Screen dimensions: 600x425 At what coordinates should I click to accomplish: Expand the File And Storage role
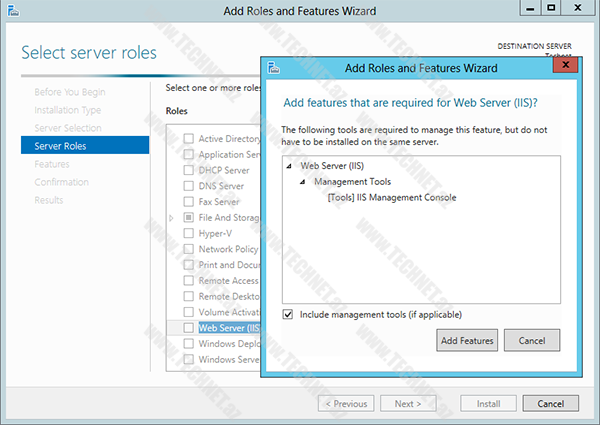[171, 218]
